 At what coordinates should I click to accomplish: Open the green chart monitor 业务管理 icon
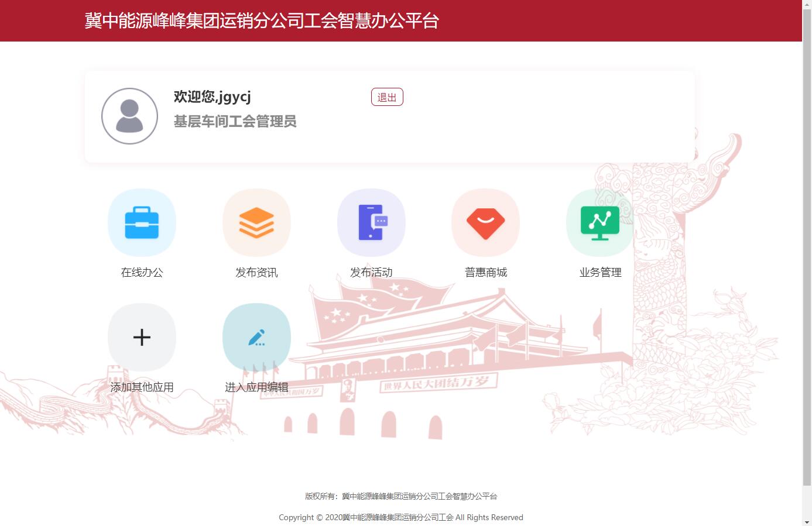(x=600, y=223)
